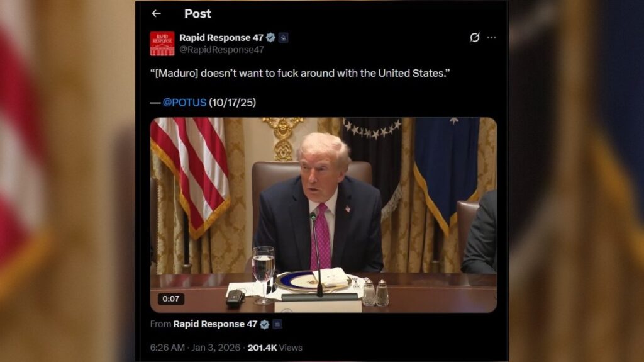Click the blue verified checkmark beside the name
The image size is (644, 362).
point(270,37)
